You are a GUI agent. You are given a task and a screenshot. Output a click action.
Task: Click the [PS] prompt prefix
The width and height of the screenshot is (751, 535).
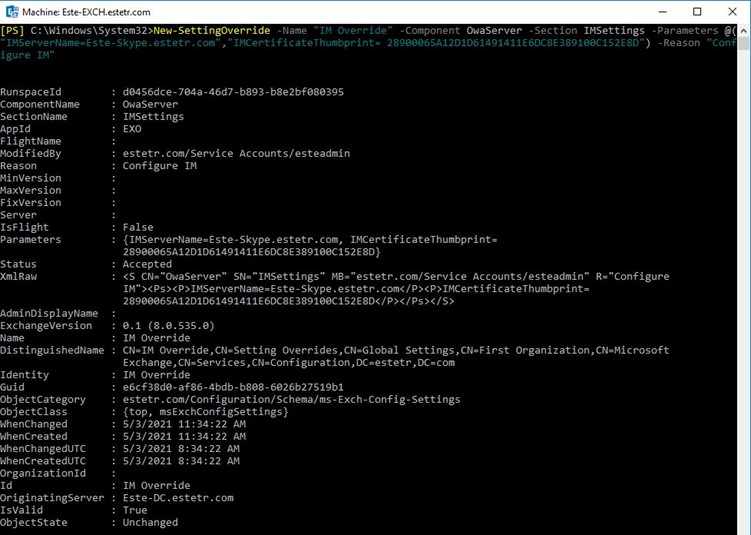click(x=12, y=31)
